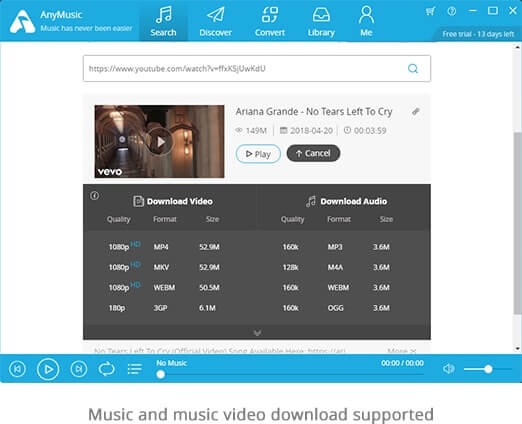The width and height of the screenshot is (522, 424).
Task: Click the No Music track label
Action: [x=172, y=363]
